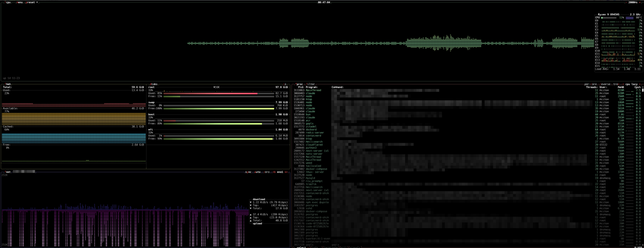Click the net box title
Viewport: 644px width, 248px height.
click(x=7, y=172)
